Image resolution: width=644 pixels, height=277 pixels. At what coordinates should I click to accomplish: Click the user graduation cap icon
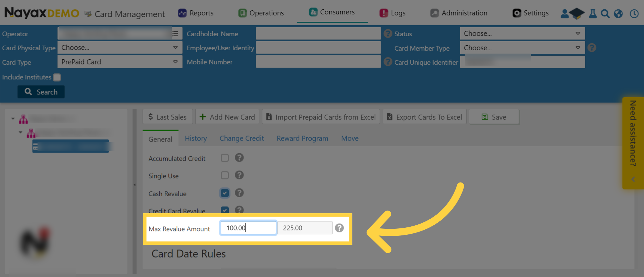[x=573, y=13]
